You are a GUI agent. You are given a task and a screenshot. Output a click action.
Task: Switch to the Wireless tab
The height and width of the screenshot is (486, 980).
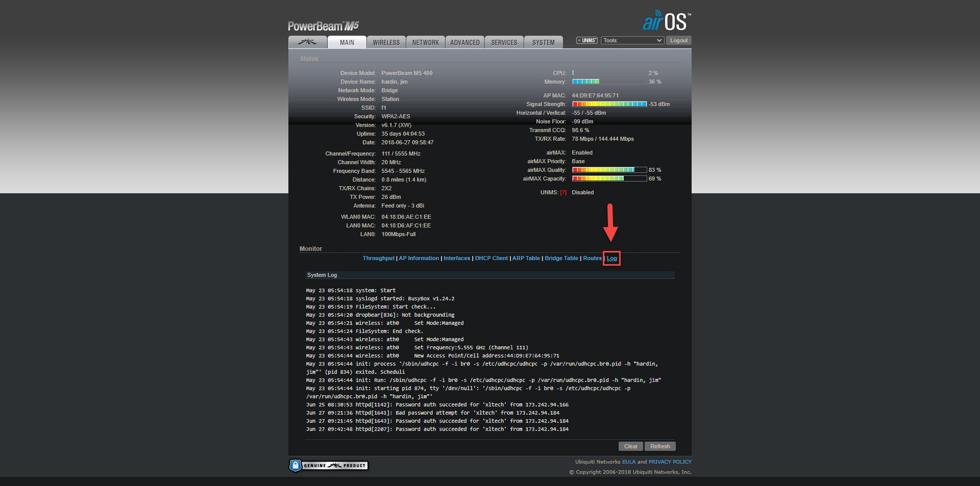point(386,42)
